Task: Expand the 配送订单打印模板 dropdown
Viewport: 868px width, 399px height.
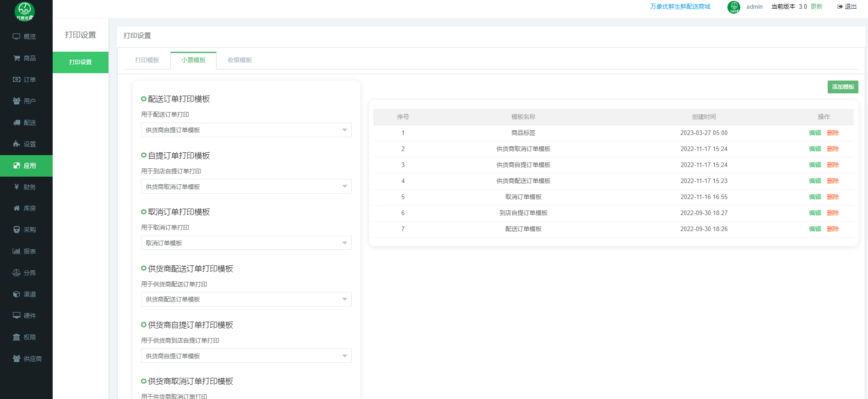Action: coord(246,130)
